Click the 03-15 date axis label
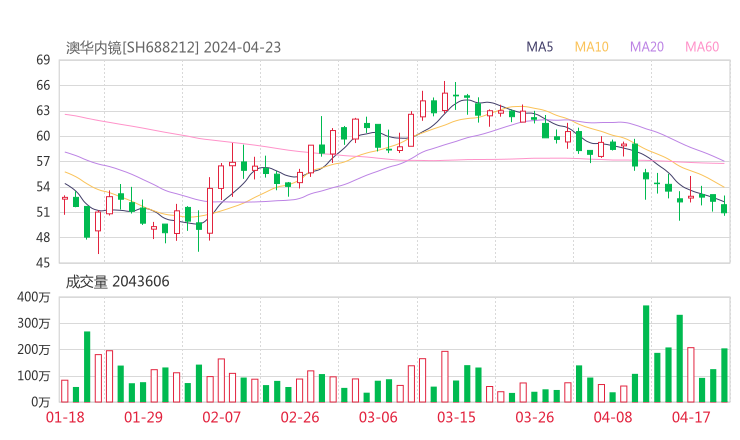The height and width of the screenshot is (440, 740). click(x=456, y=417)
